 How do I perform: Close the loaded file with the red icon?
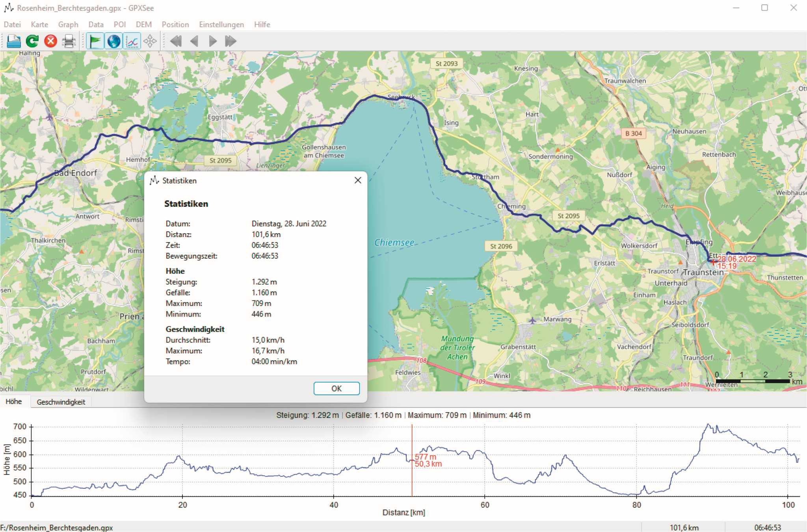50,41
